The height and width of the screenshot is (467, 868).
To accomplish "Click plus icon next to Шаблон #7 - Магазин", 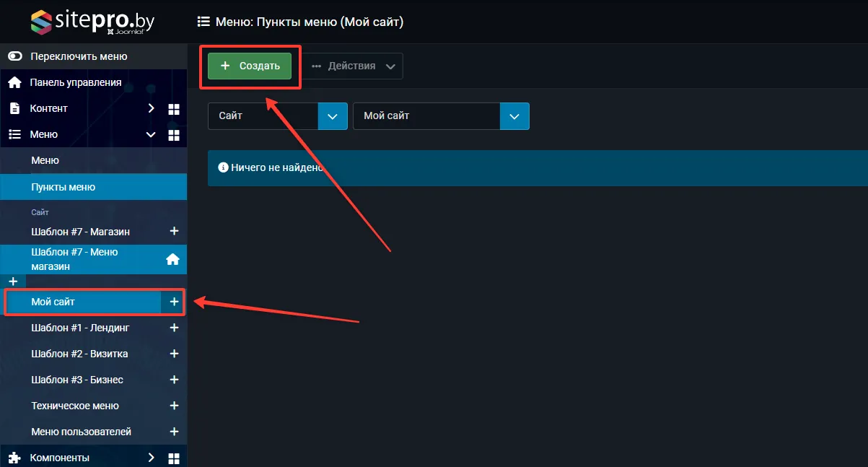I will (173, 232).
